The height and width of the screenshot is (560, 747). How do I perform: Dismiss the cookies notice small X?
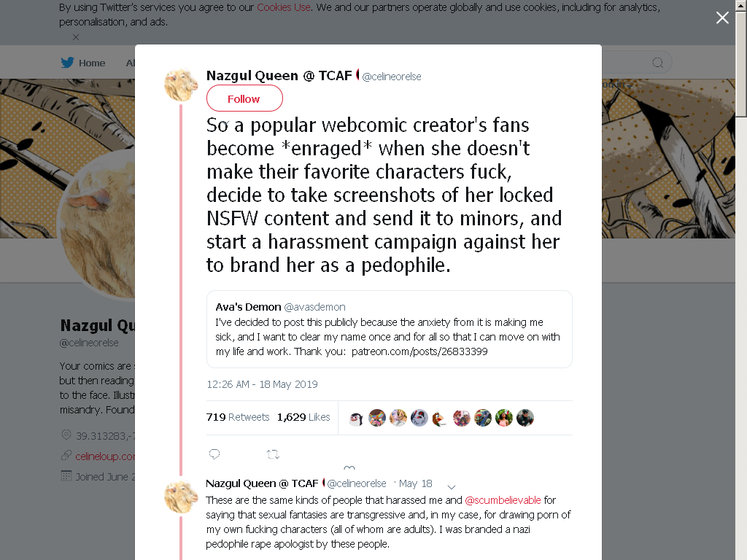(x=76, y=37)
